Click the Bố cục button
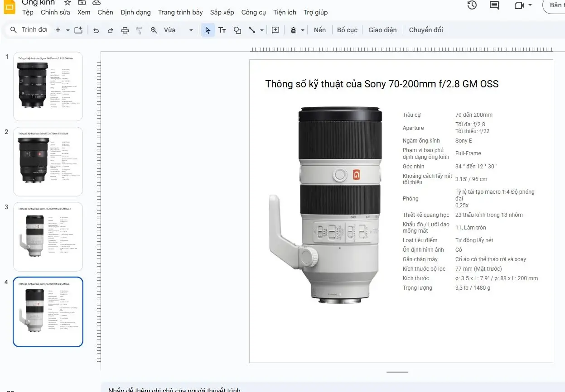Viewport: 565px width, 392px height. coord(347,30)
